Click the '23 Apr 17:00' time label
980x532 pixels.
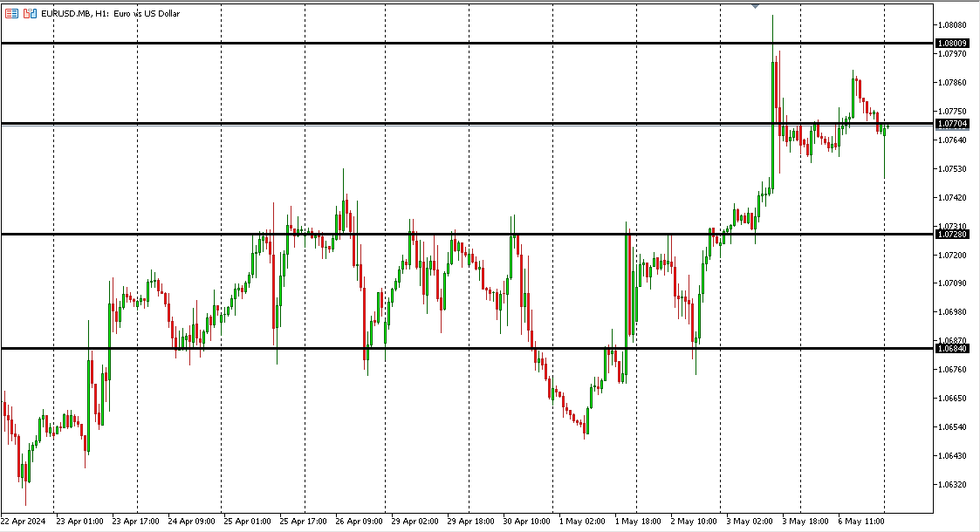coord(135,522)
